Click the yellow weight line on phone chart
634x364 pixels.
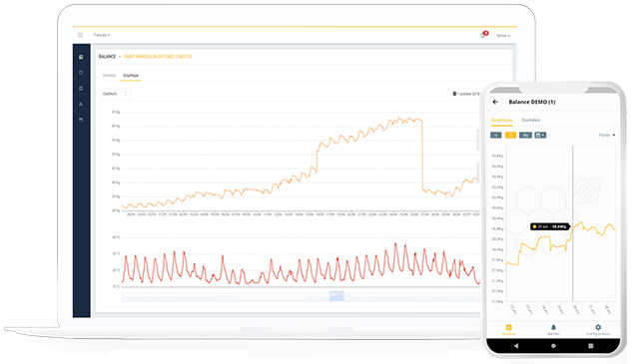561,244
